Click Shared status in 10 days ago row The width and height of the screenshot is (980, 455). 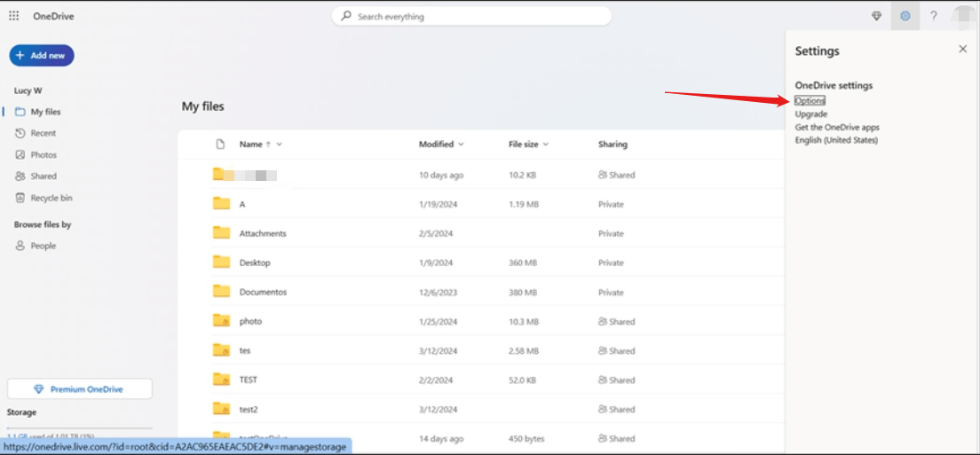point(616,176)
